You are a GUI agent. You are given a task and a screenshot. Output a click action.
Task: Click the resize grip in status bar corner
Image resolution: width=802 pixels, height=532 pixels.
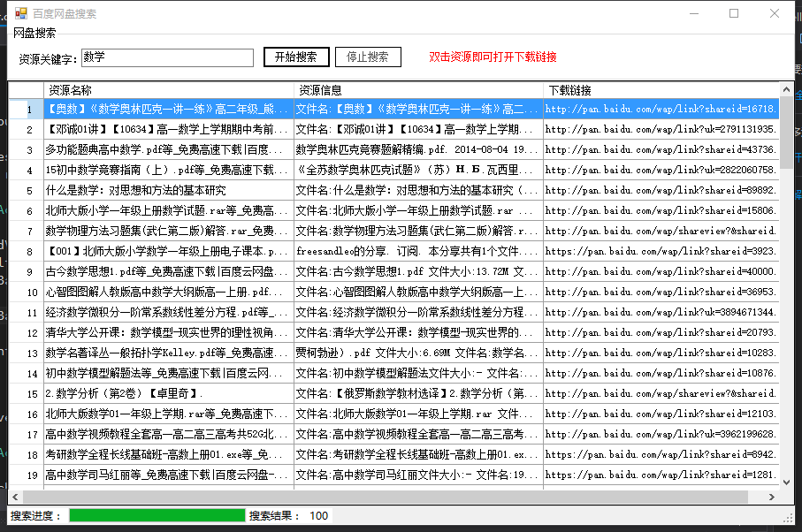788,518
